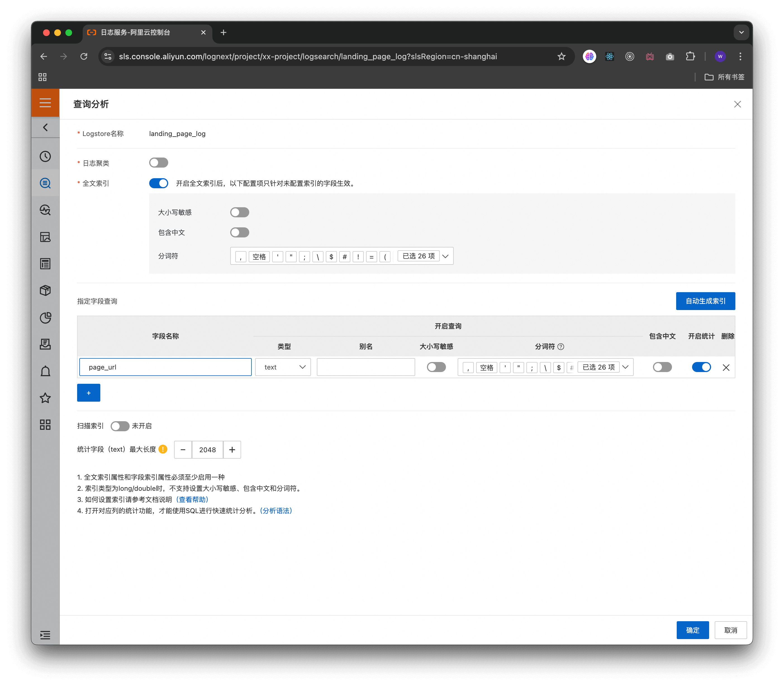Image resolution: width=784 pixels, height=686 pixels.
Task: Bookmark this page with star icon
Action: (x=561, y=57)
